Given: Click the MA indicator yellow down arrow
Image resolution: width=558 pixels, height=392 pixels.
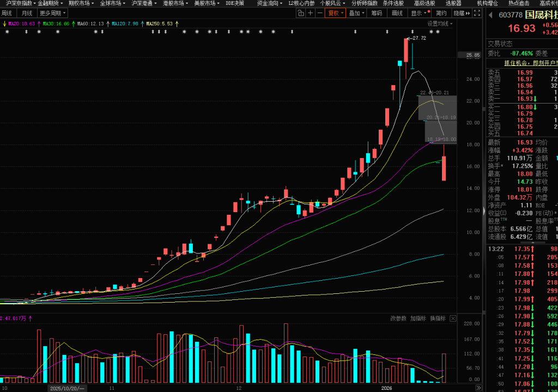Looking at the screenshot, I should (4, 24).
